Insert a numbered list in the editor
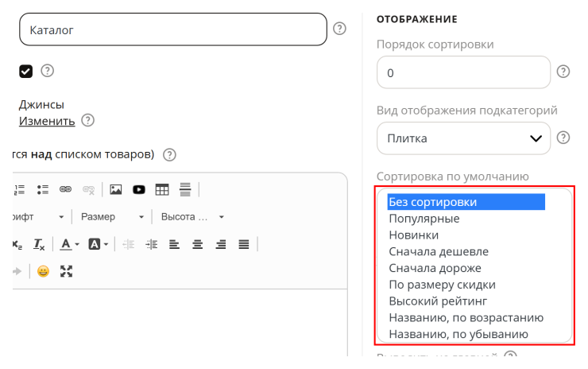588x369 pixels. [19, 189]
